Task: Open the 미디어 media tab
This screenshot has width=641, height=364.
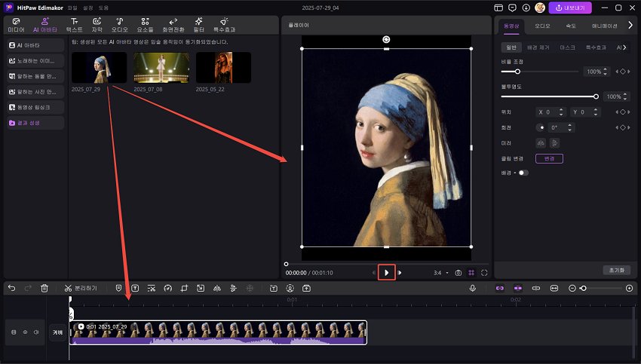Action: pyautogui.click(x=16, y=25)
